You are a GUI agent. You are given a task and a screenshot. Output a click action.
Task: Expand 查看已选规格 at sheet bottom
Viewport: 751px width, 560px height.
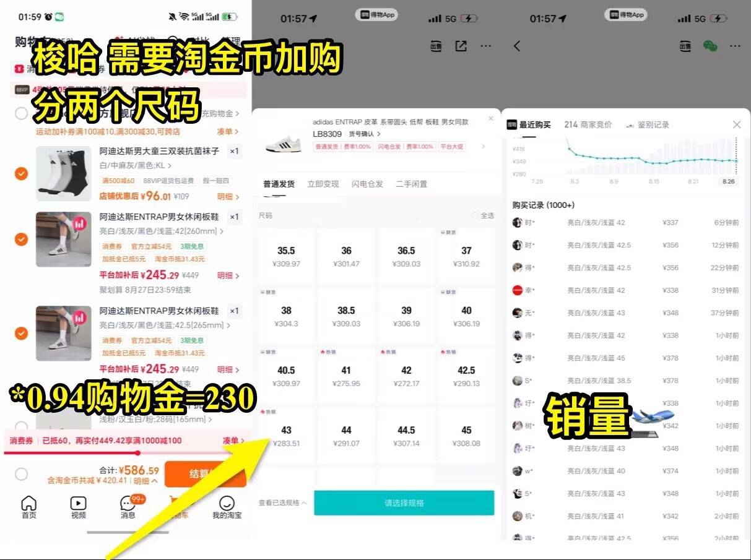[x=283, y=503]
